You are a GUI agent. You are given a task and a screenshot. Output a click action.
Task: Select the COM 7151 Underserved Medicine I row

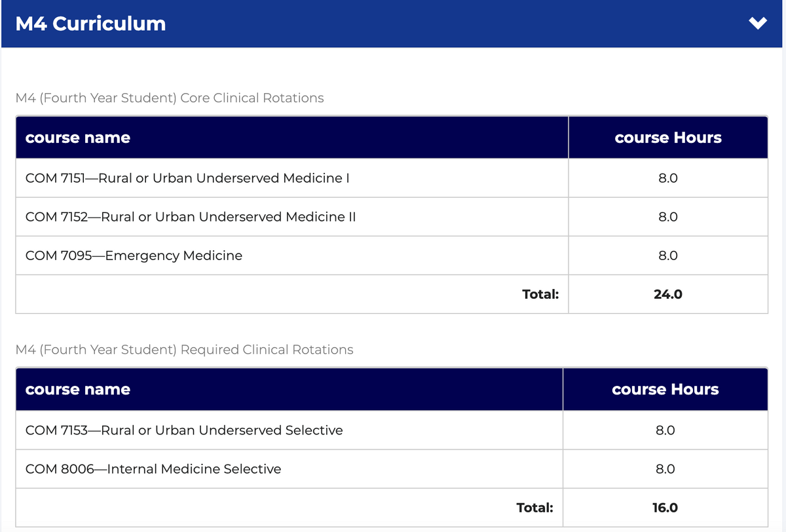[187, 178]
